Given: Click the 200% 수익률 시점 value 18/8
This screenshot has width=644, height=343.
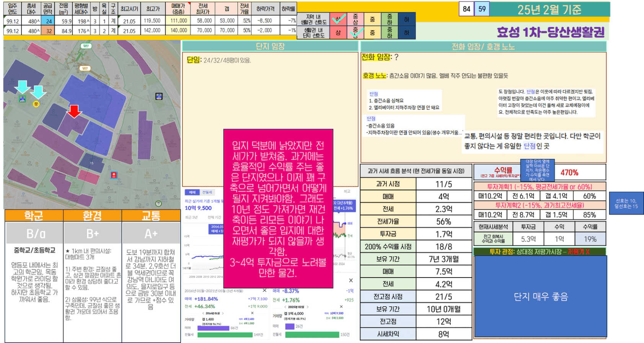Looking at the screenshot, I should (x=444, y=247).
